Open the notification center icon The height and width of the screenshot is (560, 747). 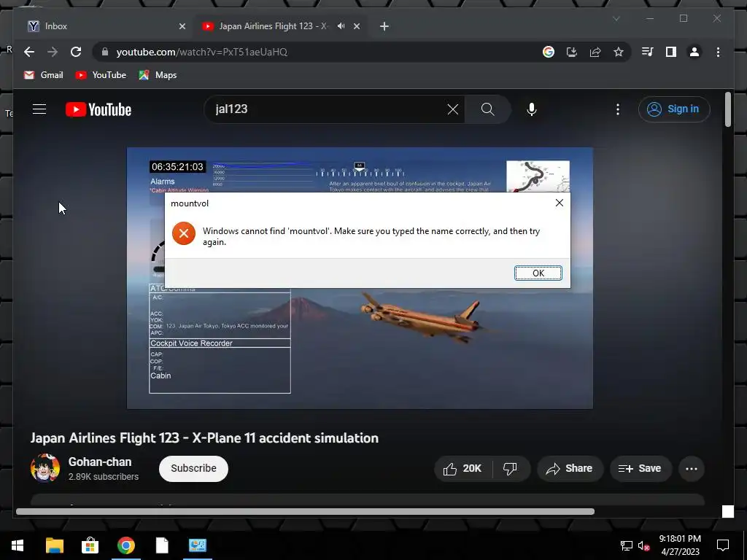coord(723,545)
